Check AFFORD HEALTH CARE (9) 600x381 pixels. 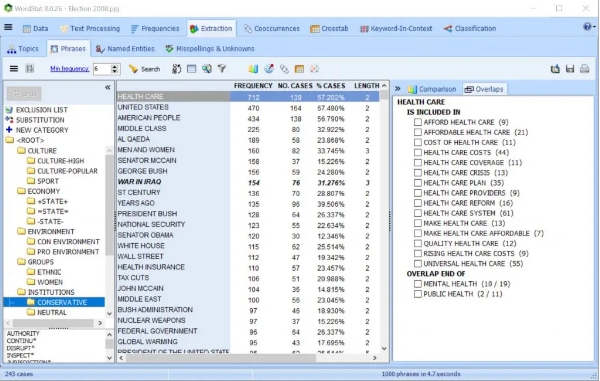tap(418, 122)
